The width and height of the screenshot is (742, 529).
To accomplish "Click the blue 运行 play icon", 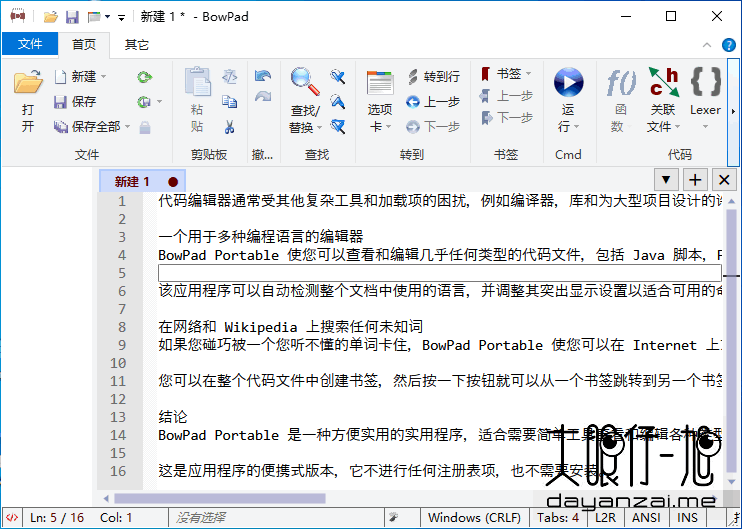I will click(x=568, y=82).
